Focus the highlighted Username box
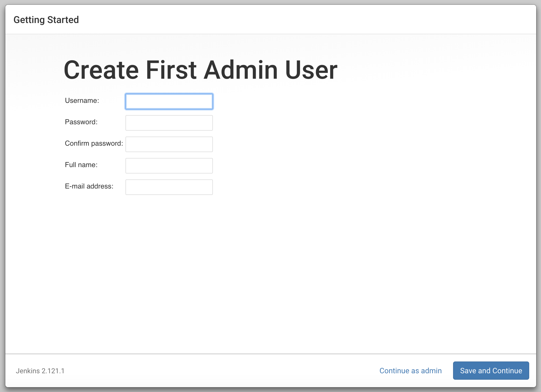The image size is (541, 392). tap(169, 101)
